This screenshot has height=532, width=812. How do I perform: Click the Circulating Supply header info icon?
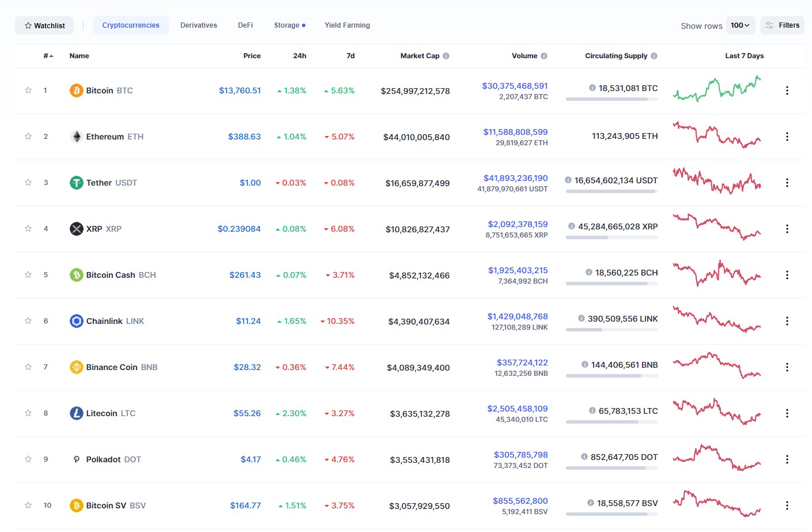(654, 56)
